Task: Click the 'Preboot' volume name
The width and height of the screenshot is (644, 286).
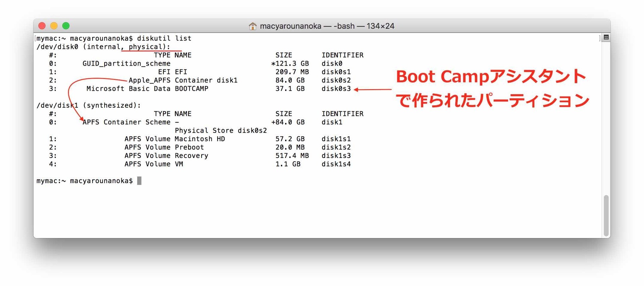Action: (x=189, y=147)
